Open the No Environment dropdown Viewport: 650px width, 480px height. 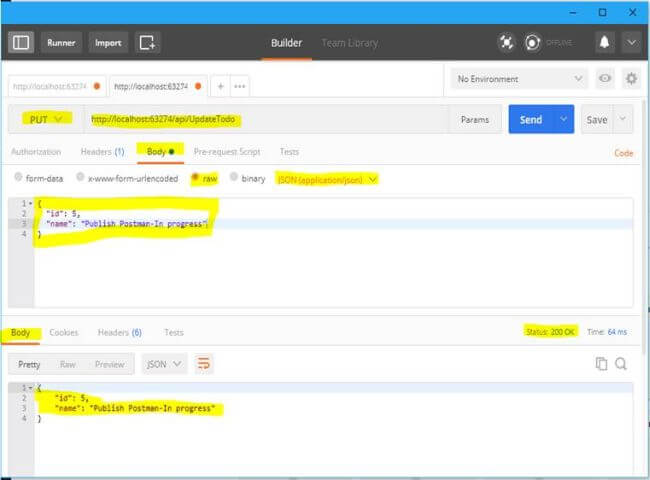click(x=519, y=78)
